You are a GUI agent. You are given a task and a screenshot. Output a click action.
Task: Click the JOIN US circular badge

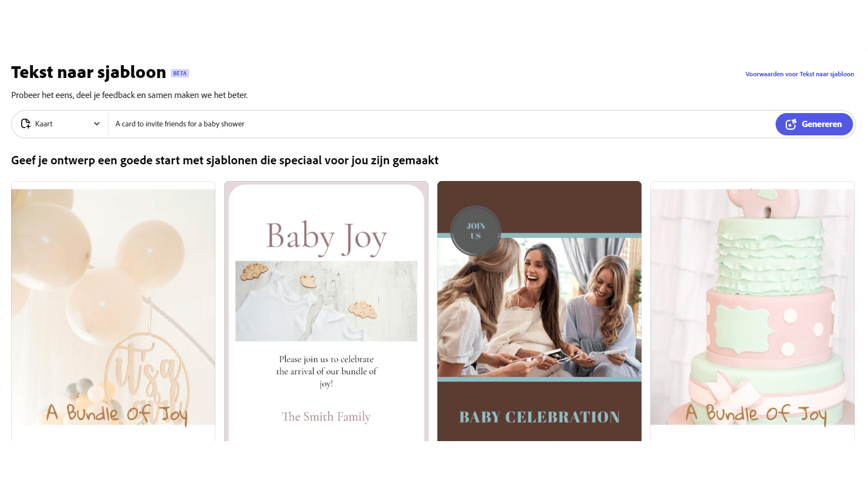(x=476, y=231)
